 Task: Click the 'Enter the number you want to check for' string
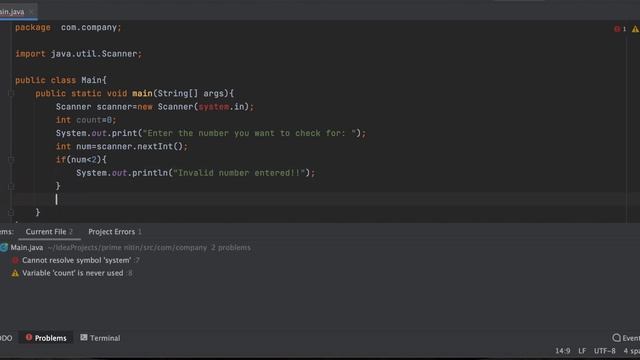click(x=249, y=133)
